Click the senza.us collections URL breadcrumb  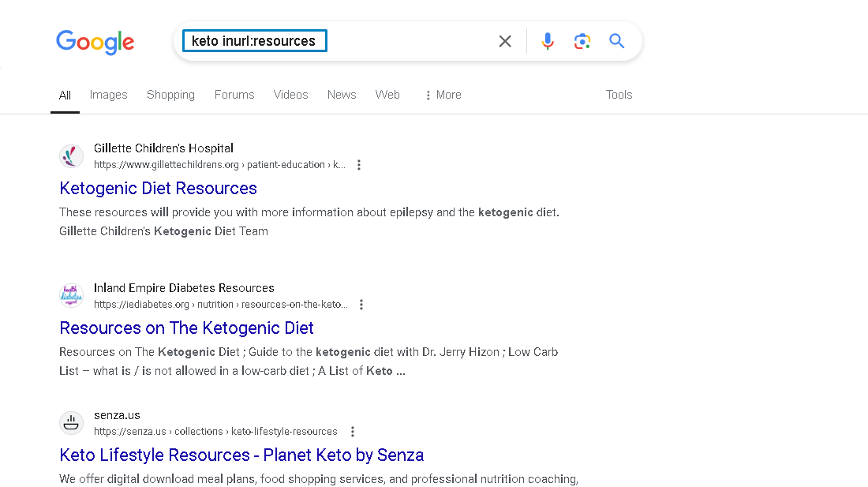click(x=215, y=432)
